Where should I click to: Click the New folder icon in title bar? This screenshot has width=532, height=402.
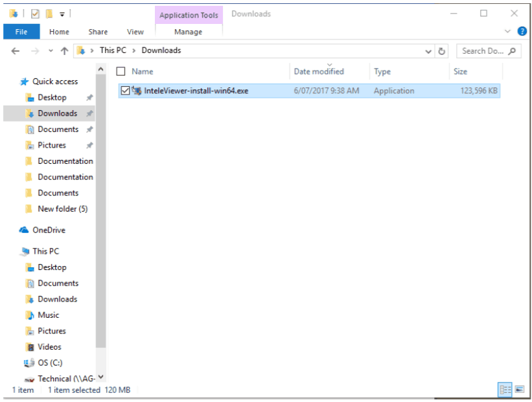click(49, 14)
